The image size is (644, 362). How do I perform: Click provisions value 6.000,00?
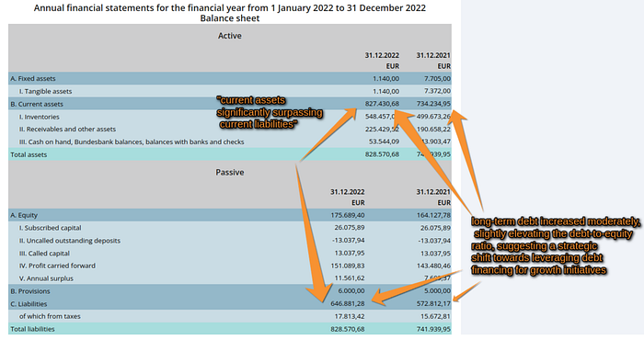click(351, 290)
